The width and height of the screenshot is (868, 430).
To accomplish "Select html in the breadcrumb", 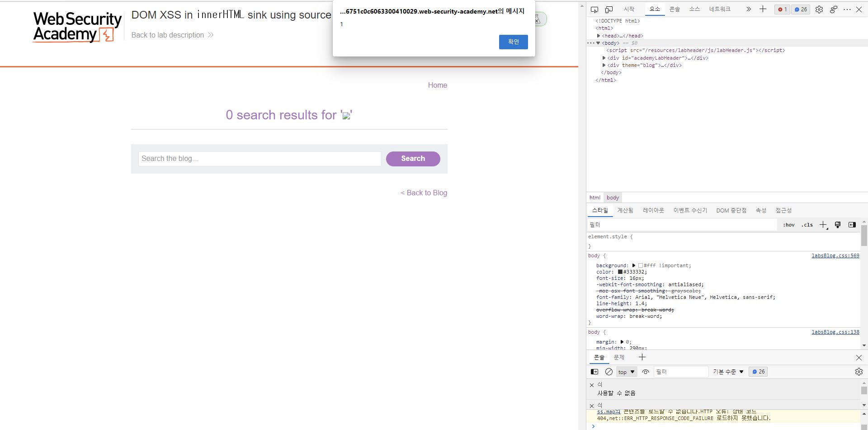I will 595,198.
